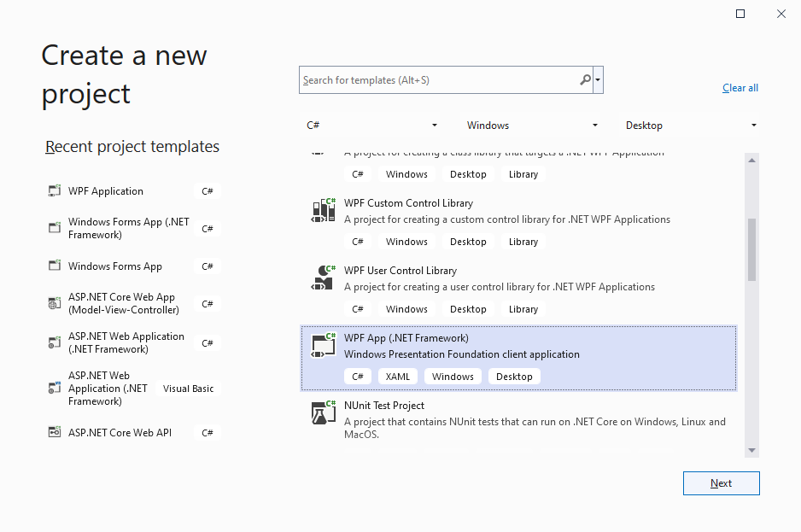
Task: Open the Windows platform filter dropdown
Action: [x=532, y=126]
